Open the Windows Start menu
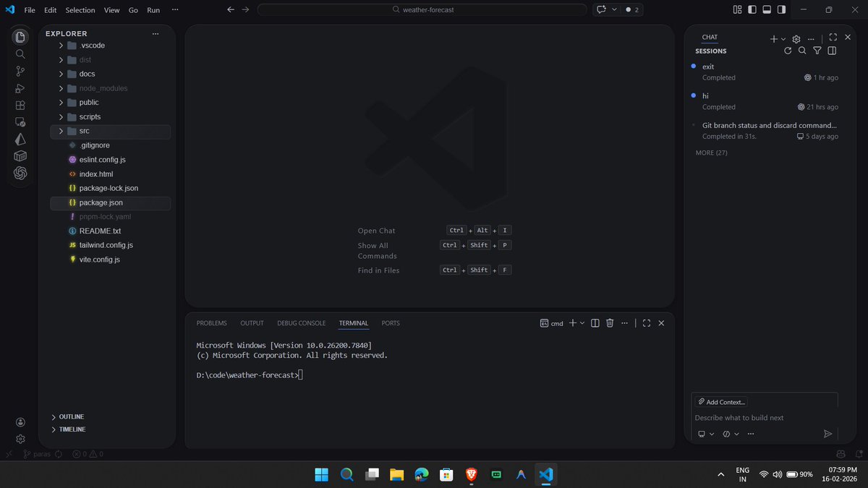The image size is (868, 488). [321, 475]
